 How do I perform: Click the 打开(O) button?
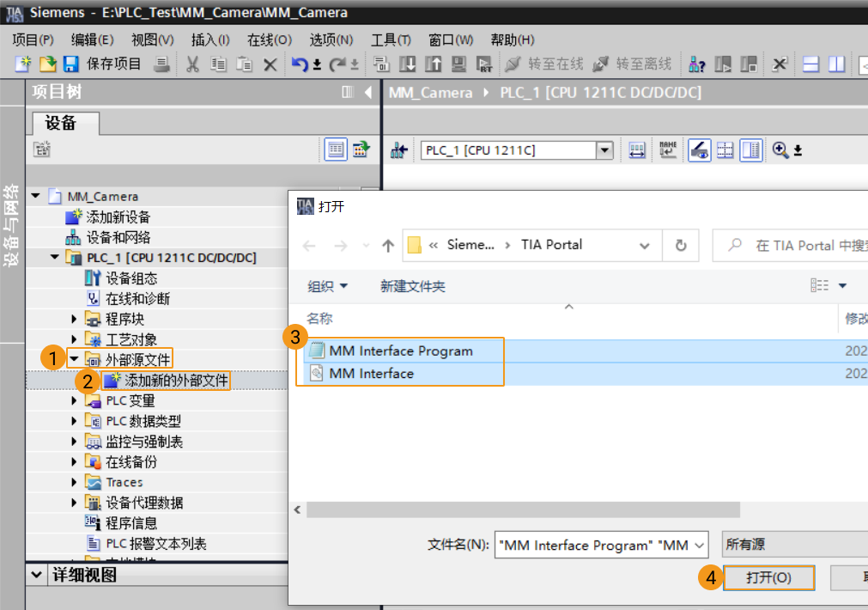click(x=768, y=577)
